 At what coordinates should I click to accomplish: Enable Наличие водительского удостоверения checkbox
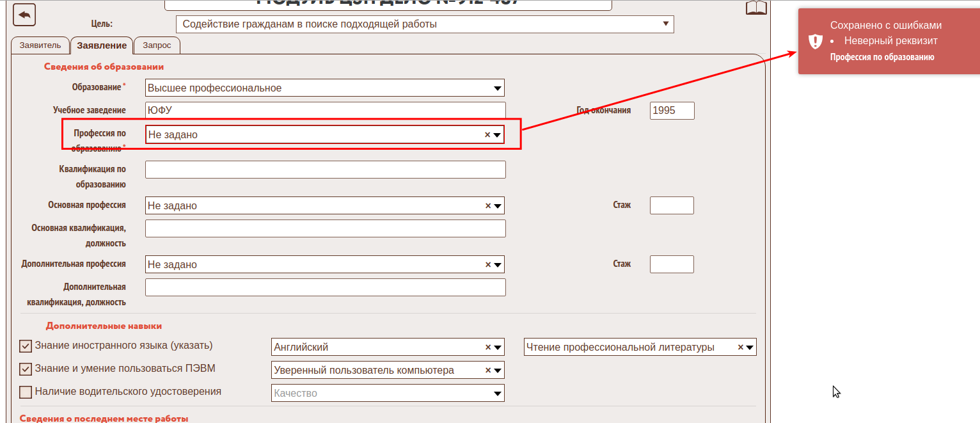tap(26, 392)
